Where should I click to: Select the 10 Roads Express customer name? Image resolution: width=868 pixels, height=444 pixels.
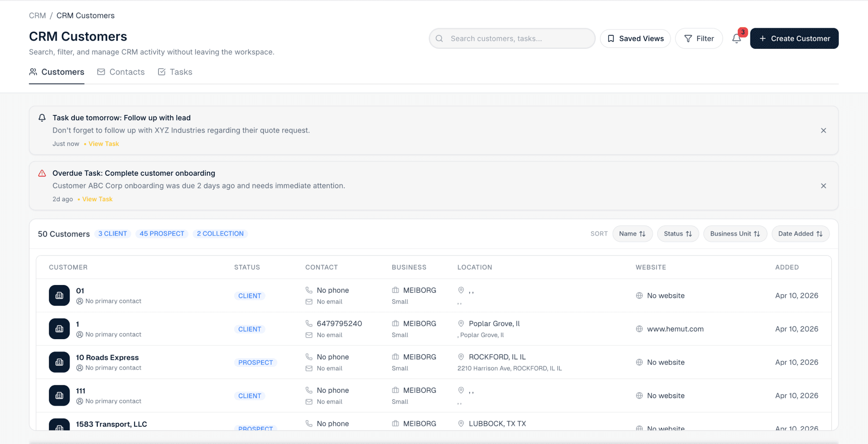click(107, 358)
